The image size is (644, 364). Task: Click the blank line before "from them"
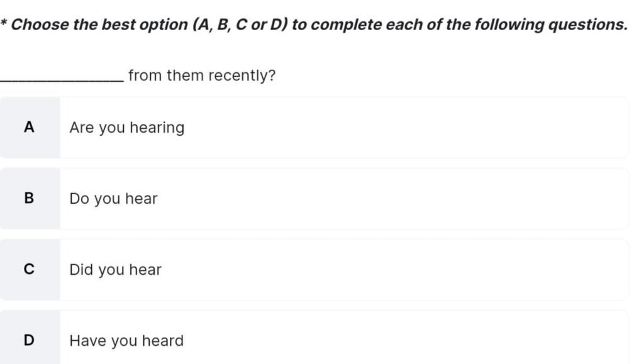[x=62, y=76]
